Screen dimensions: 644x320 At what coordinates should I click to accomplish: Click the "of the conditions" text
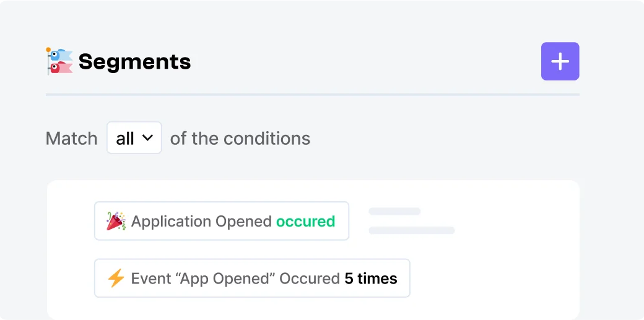tap(240, 138)
